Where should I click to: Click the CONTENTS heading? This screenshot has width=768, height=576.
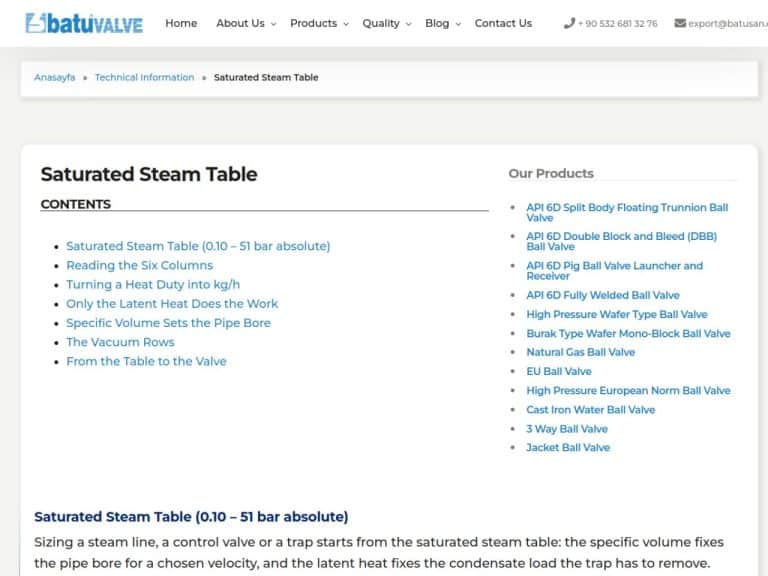[x=76, y=204]
